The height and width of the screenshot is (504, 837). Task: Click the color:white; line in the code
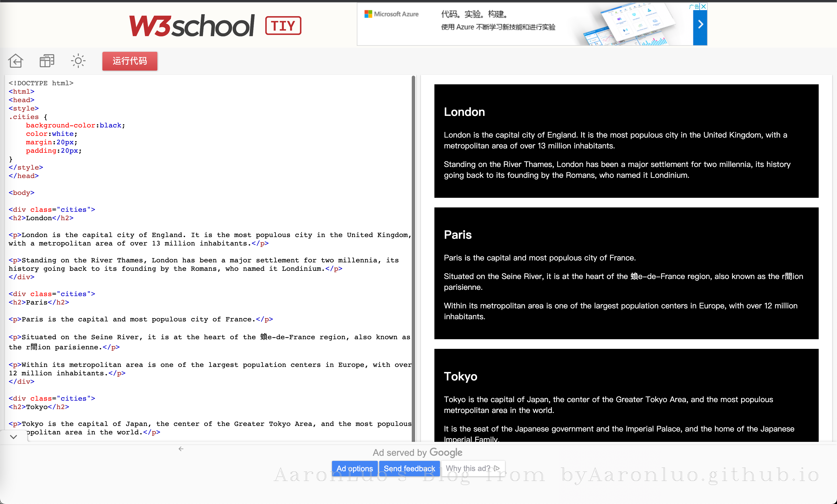click(x=52, y=134)
